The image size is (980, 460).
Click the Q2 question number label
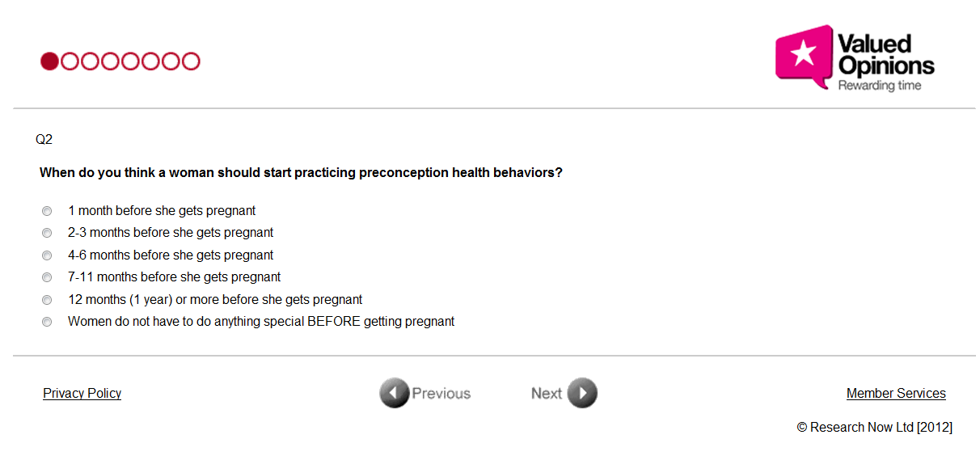pyautogui.click(x=44, y=140)
